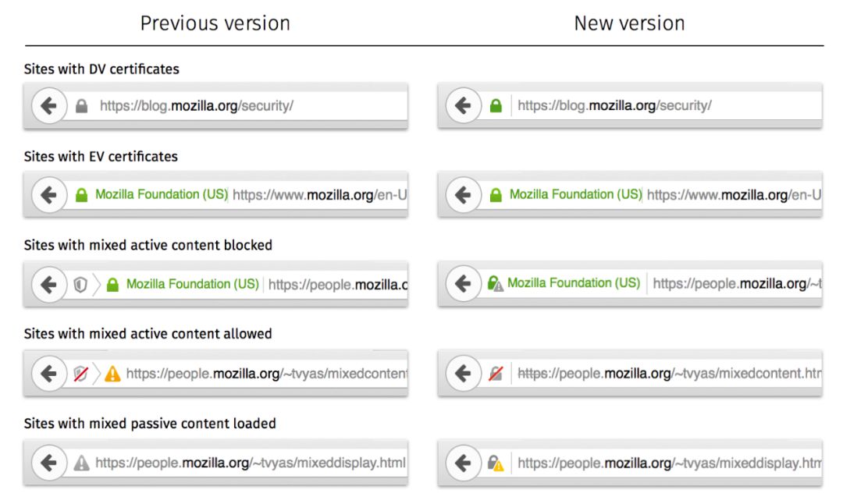Click the green padlock in Previous version EV certificates bar
The width and height of the screenshot is (843, 504).
[x=81, y=196]
